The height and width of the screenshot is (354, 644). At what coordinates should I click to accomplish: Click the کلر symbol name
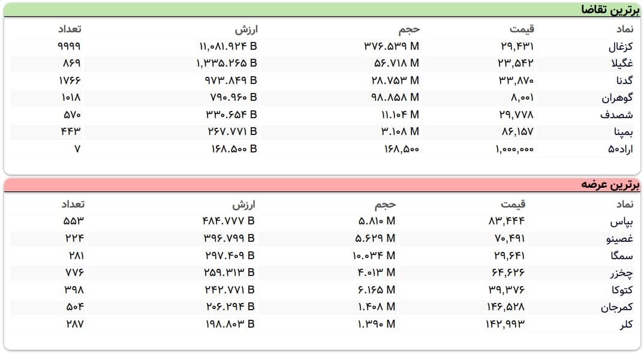coord(625,325)
